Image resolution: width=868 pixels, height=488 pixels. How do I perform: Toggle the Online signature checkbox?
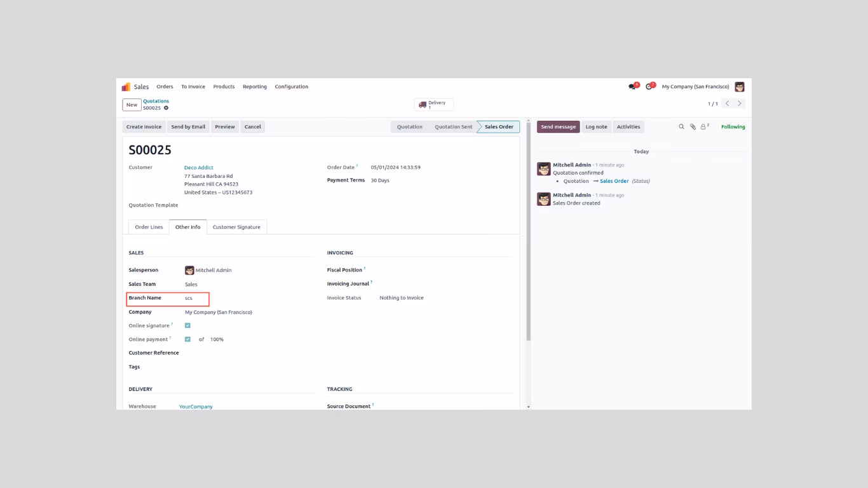[187, 325]
